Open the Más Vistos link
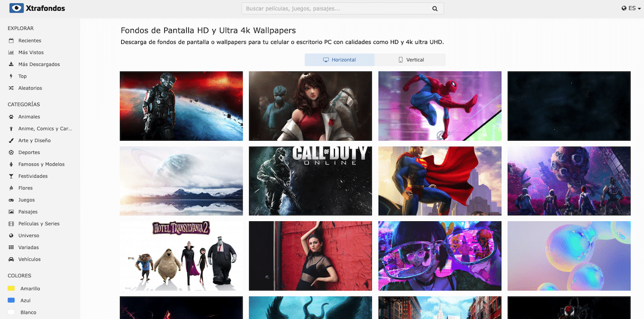644x319 pixels. 31,53
